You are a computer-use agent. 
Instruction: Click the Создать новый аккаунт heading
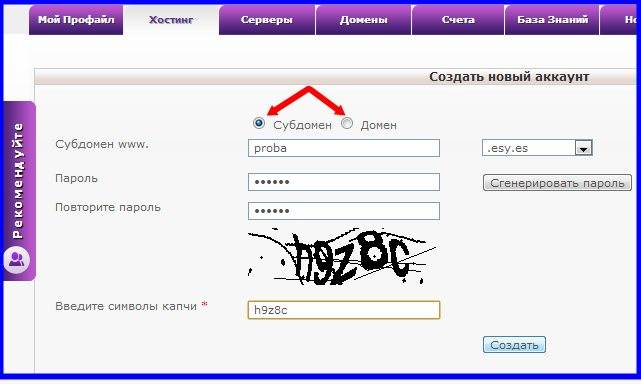coord(509,77)
